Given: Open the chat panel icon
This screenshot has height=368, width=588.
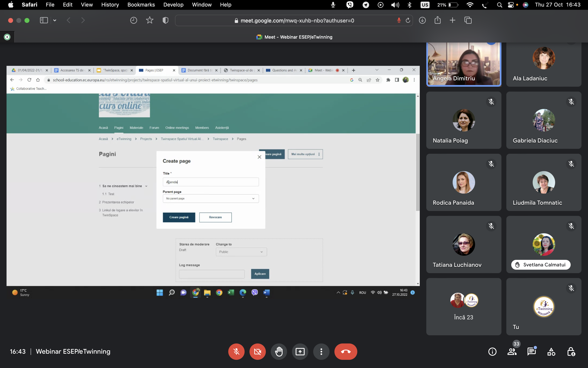Looking at the screenshot, I should pos(532,351).
